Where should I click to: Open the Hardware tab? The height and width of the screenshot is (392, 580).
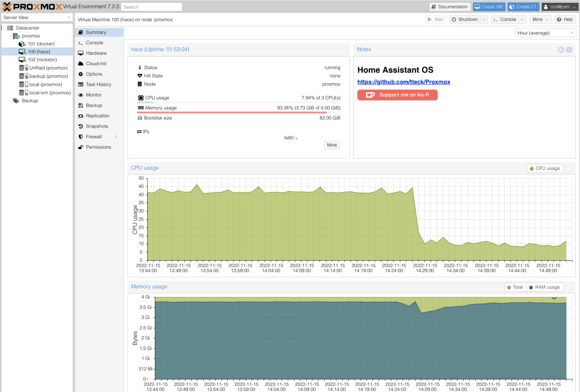(96, 53)
